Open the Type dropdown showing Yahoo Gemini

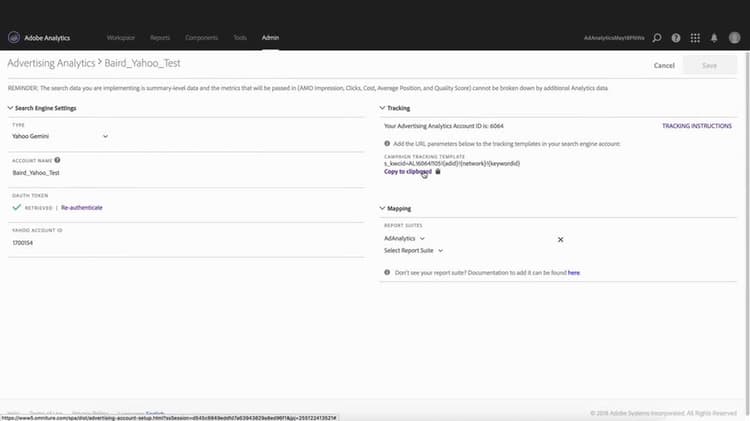(x=60, y=136)
